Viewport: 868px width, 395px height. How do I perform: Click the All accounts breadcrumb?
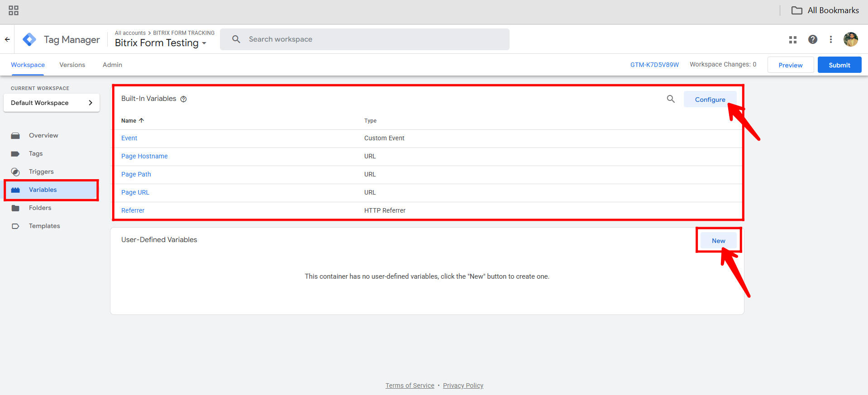[x=130, y=33]
